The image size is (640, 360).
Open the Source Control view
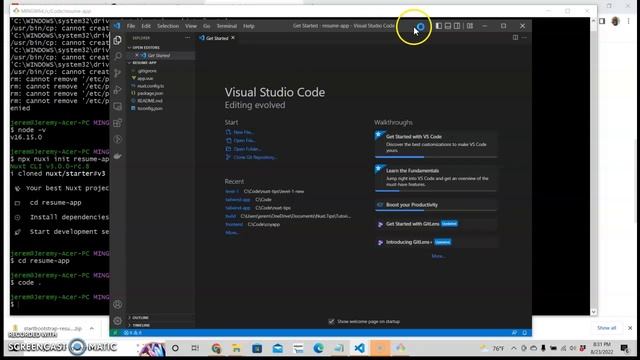[118, 73]
